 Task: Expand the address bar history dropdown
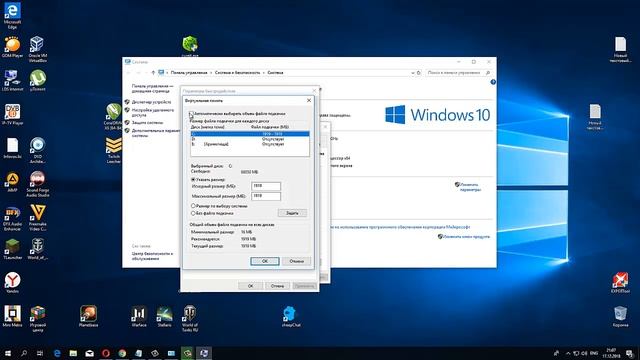pyautogui.click(x=413, y=73)
